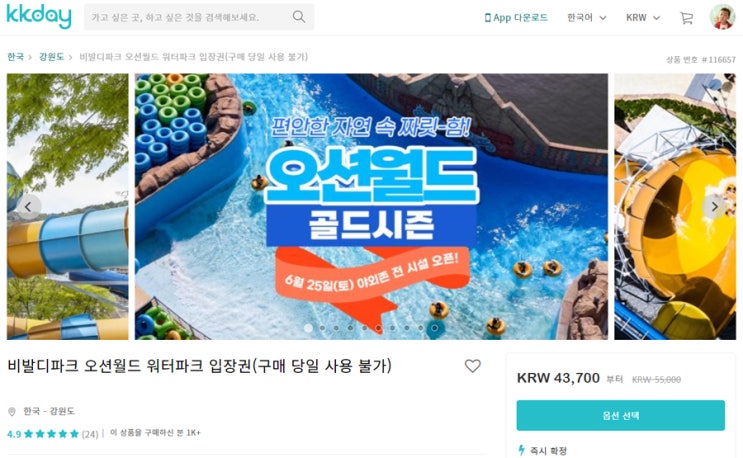Click the search magnifier icon
This screenshot has width=743, height=458.
point(299,17)
